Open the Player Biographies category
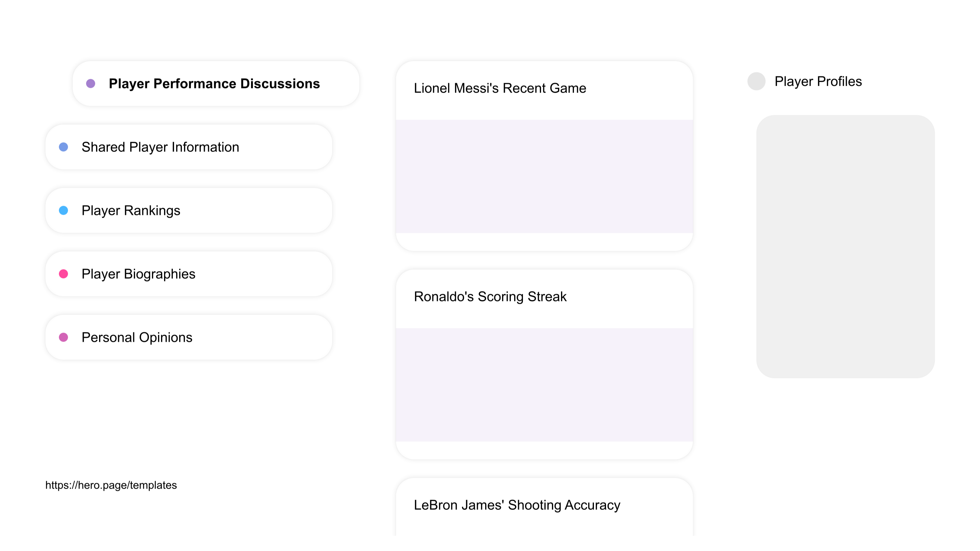The image size is (980, 551). [189, 274]
